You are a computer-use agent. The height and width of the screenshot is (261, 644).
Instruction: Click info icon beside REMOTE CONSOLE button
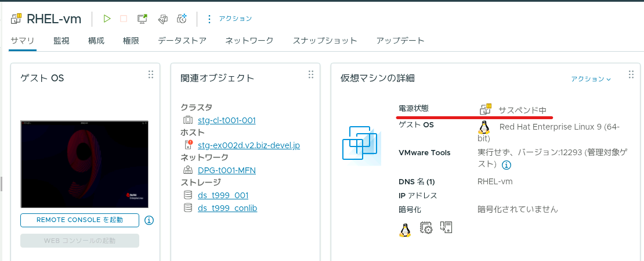click(149, 220)
